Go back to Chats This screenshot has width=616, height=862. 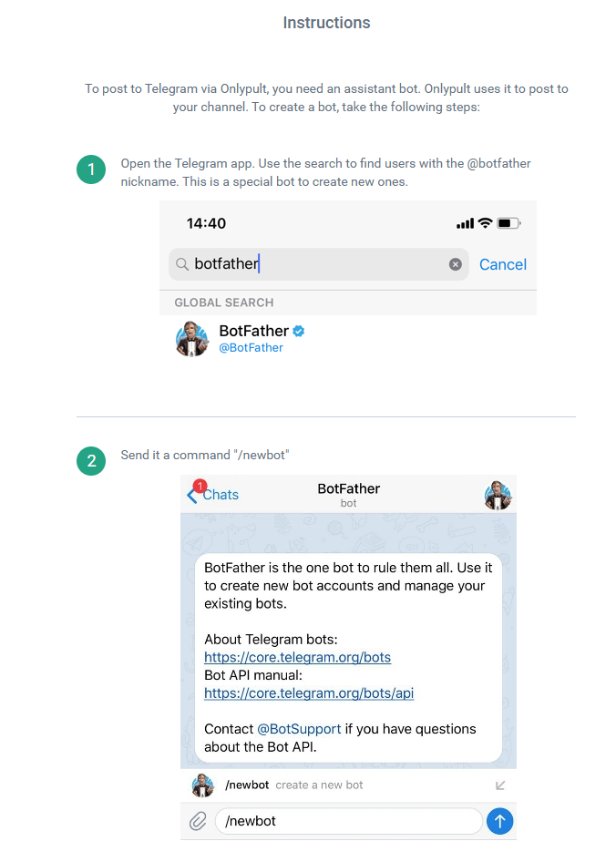[x=214, y=495]
